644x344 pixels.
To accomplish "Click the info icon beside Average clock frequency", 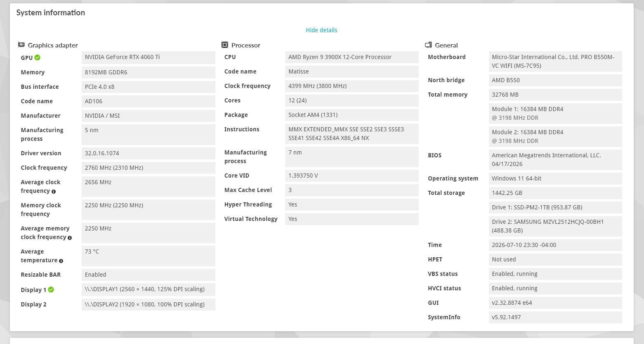I will (x=54, y=191).
